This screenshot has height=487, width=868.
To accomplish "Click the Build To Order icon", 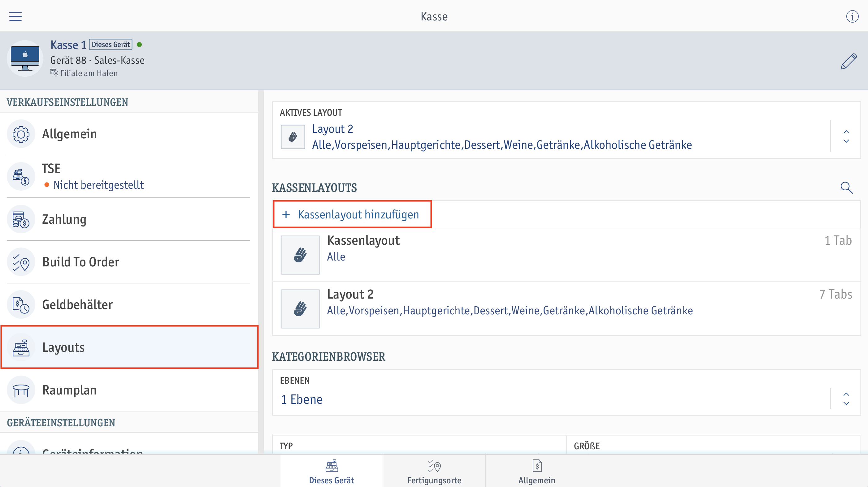I will point(21,262).
